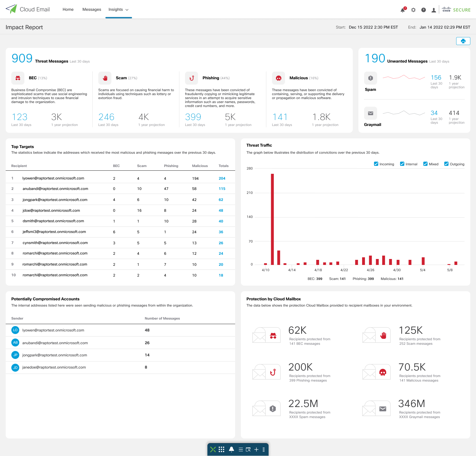Click the AB avatar for anubandi sender
Viewport: 476px width, 456px height.
[15, 342]
